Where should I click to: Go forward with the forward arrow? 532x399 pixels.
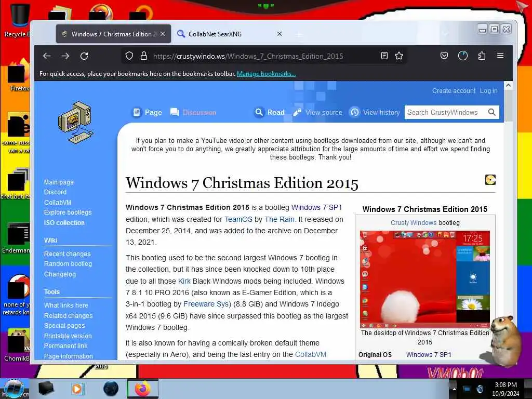click(x=65, y=56)
